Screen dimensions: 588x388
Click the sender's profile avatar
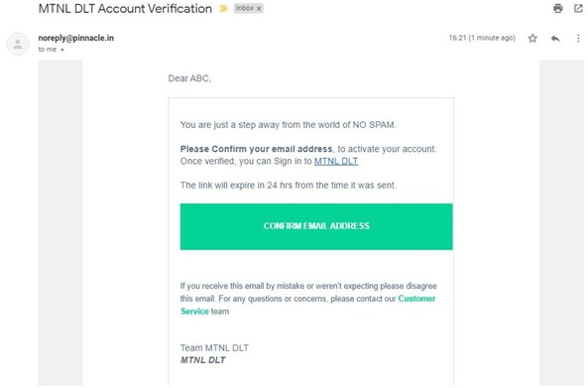tap(18, 44)
